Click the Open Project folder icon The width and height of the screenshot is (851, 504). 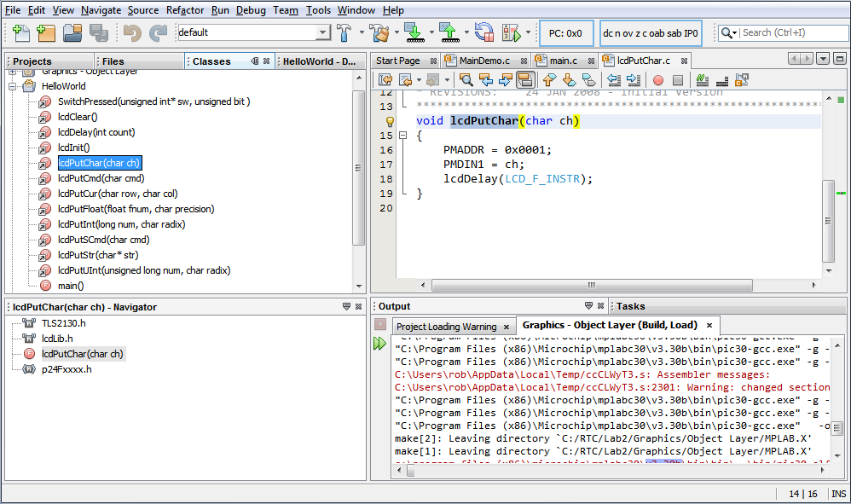coord(72,33)
